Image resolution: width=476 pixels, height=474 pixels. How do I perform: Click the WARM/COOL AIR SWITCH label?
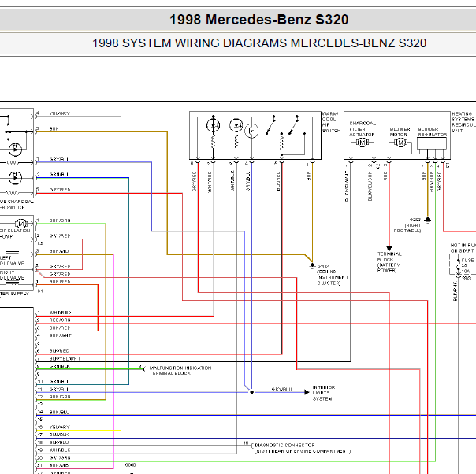[331, 122]
